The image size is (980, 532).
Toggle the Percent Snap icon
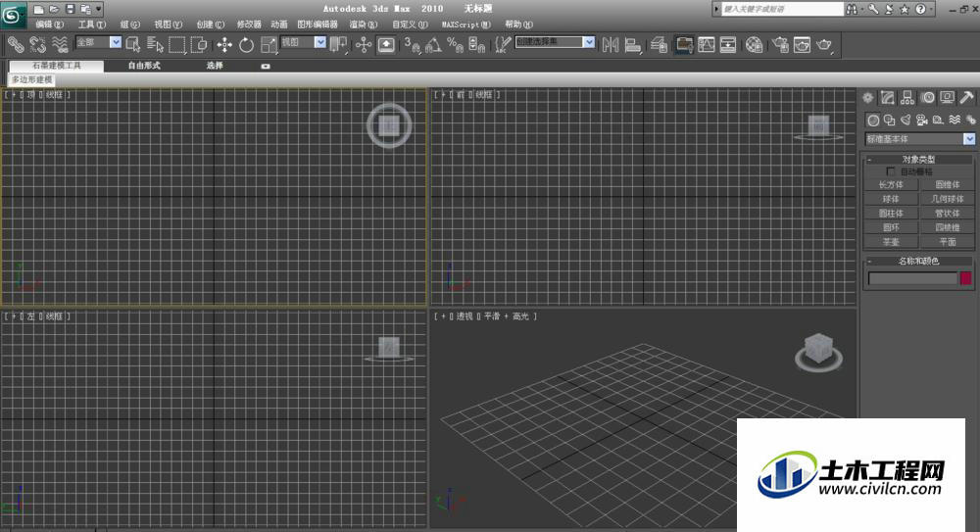(x=455, y=44)
